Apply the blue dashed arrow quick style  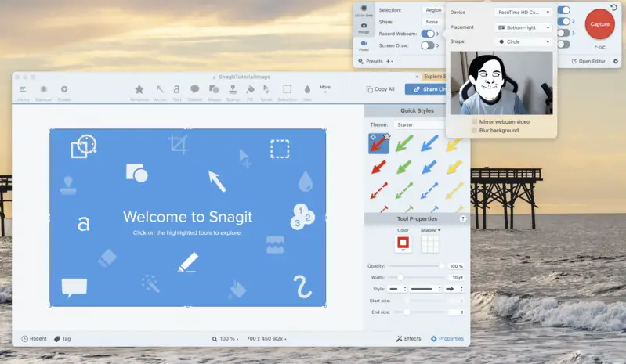[429, 190]
